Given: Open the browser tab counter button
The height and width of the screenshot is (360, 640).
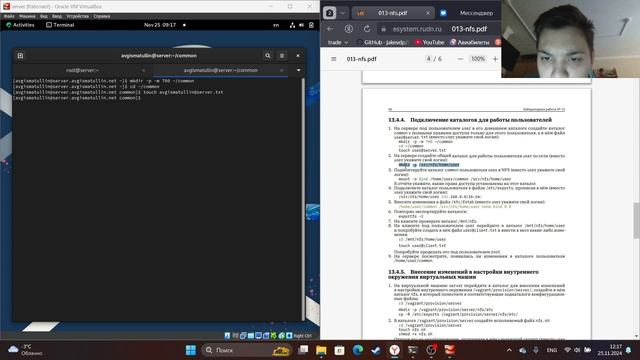Looking at the screenshot, I should click(329, 13).
